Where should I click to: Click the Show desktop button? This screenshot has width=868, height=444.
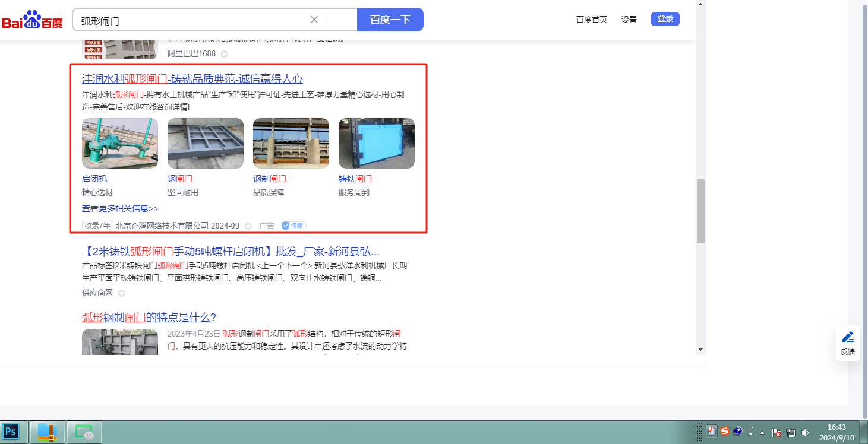(x=863, y=432)
